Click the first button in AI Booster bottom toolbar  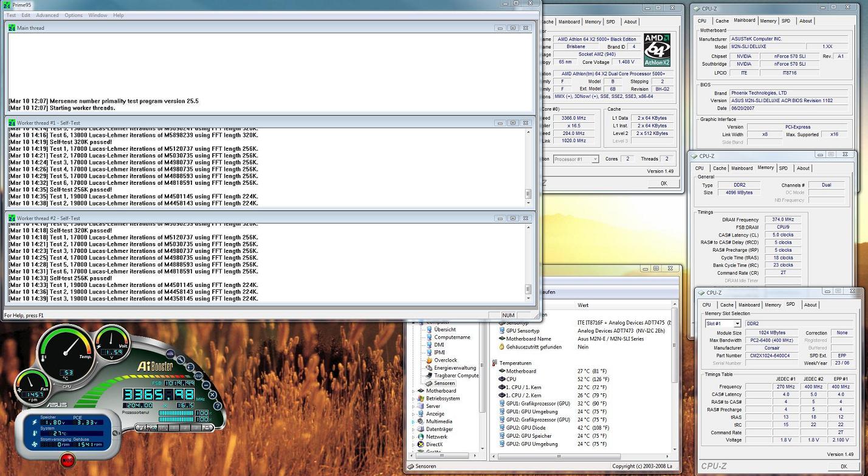[x=141, y=428]
